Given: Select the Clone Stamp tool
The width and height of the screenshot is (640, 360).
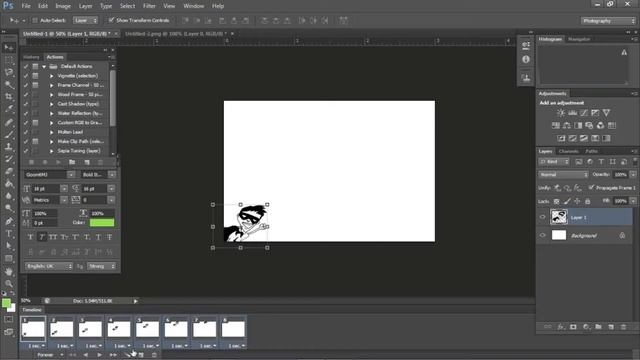Looking at the screenshot, I should coord(9,147).
